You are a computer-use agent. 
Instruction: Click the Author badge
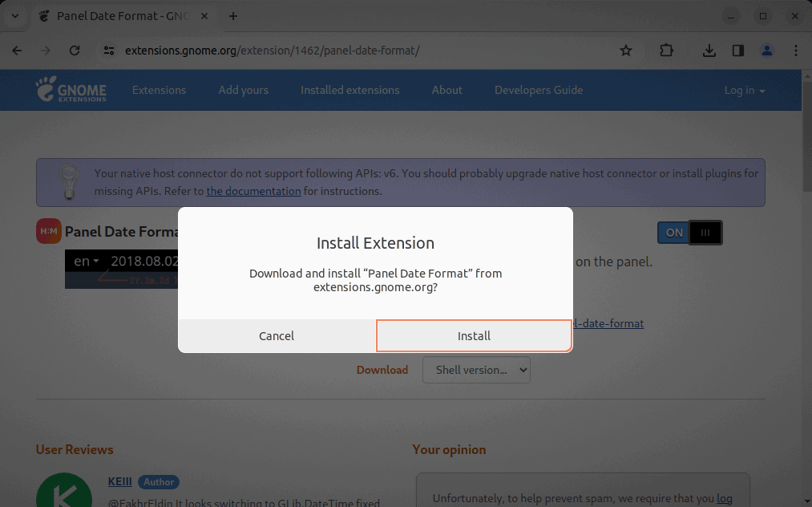pos(159,482)
